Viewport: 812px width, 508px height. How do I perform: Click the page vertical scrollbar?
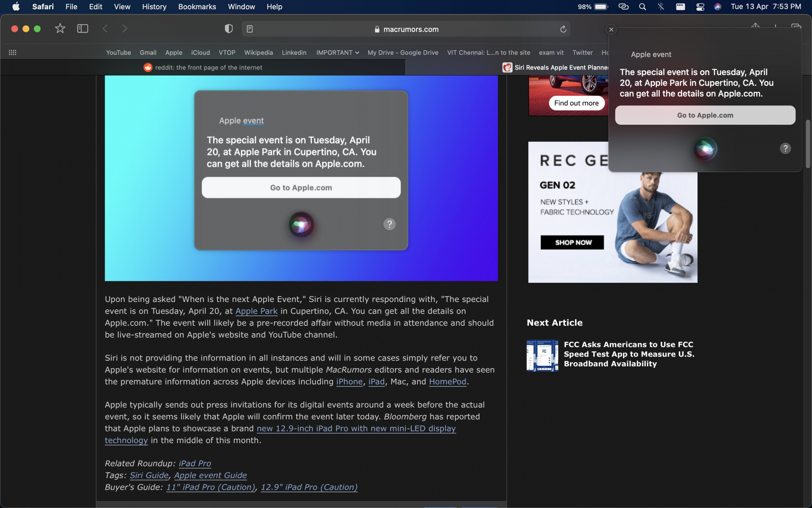808,144
